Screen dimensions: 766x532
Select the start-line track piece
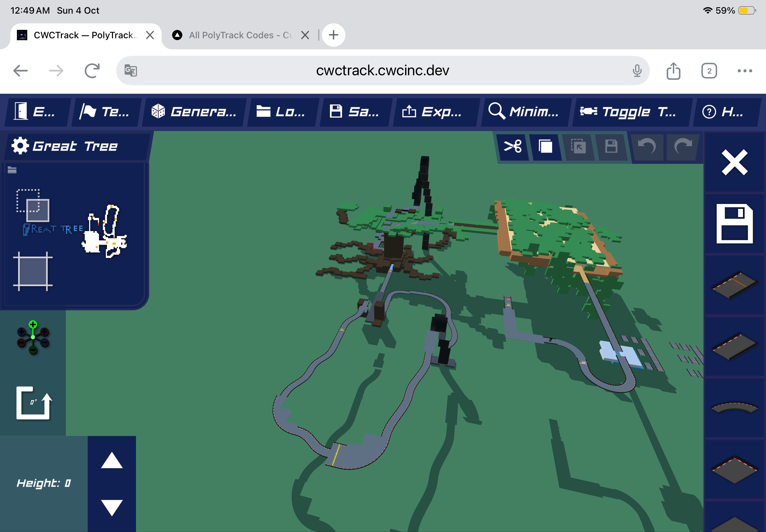click(x=734, y=285)
